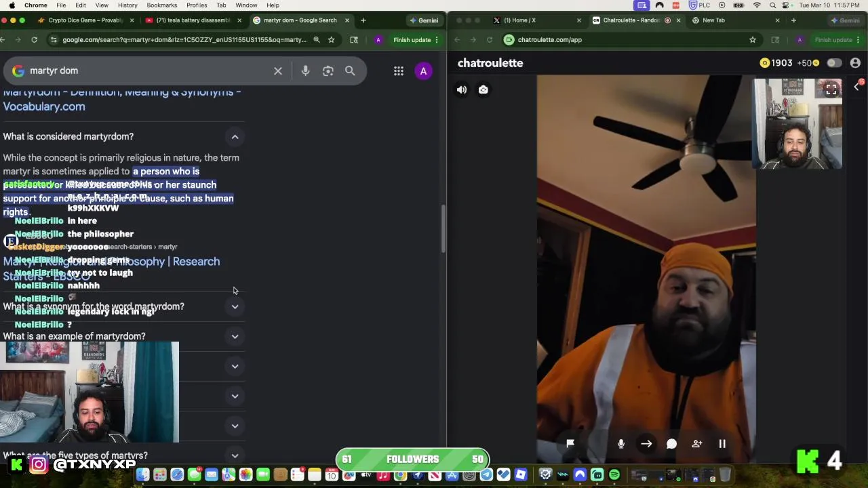Open the Chrome History menu
Viewport: 868px width, 488px height.
[127, 5]
